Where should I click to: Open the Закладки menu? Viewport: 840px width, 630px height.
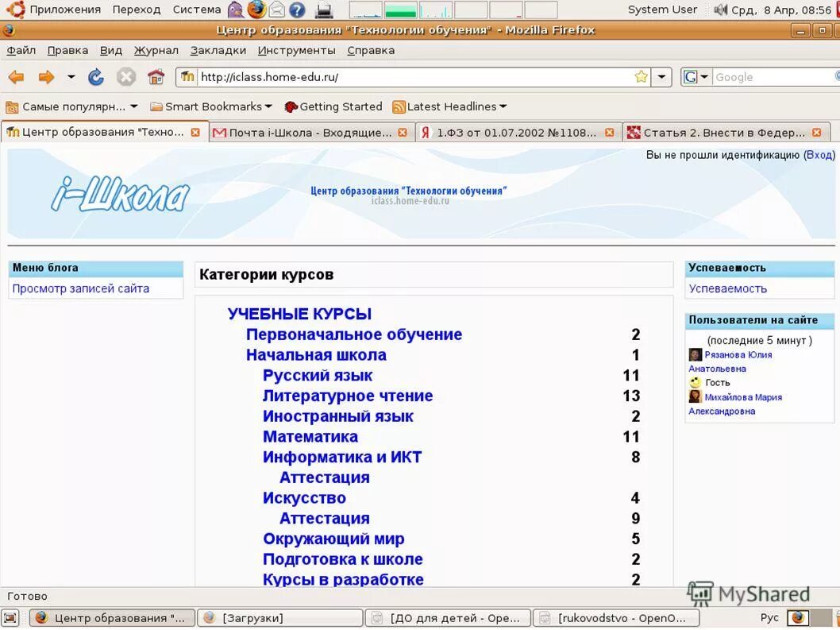click(218, 50)
